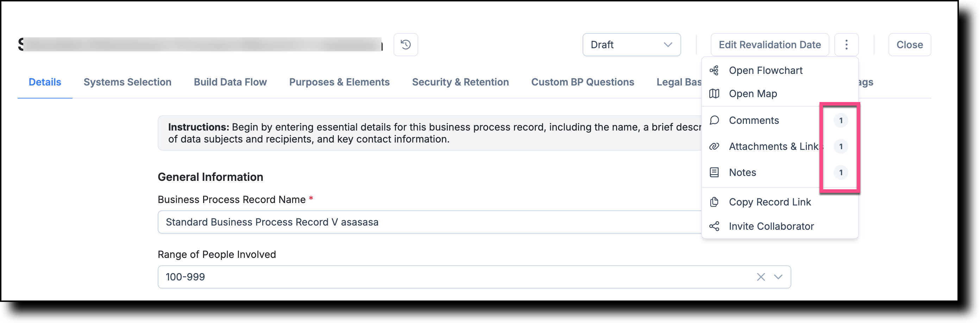Switch to the Details tab
The width and height of the screenshot is (980, 323).
coord(45,82)
